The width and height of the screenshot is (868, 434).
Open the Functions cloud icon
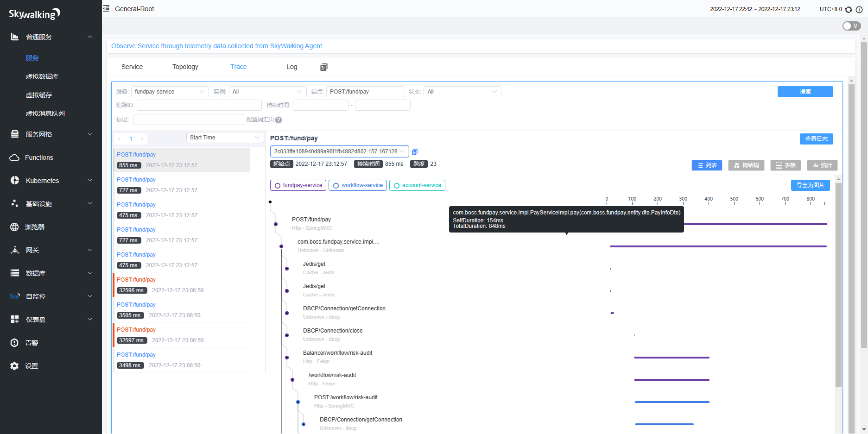click(14, 157)
